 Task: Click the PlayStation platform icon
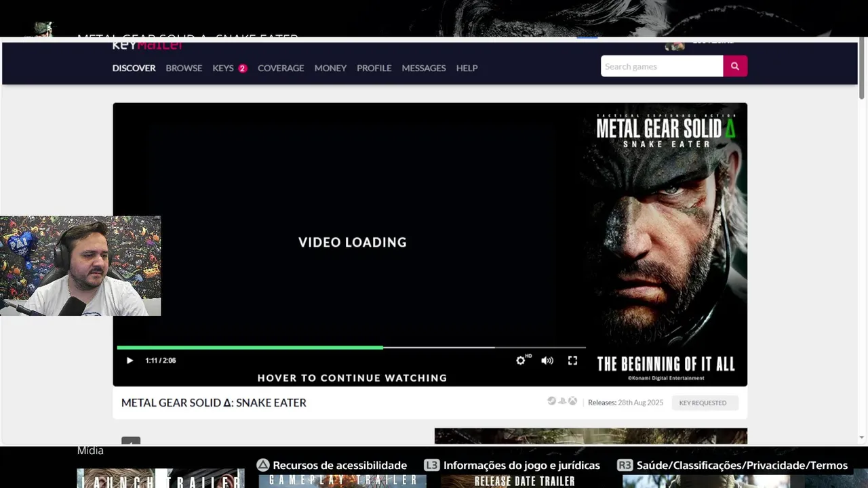[x=562, y=401]
